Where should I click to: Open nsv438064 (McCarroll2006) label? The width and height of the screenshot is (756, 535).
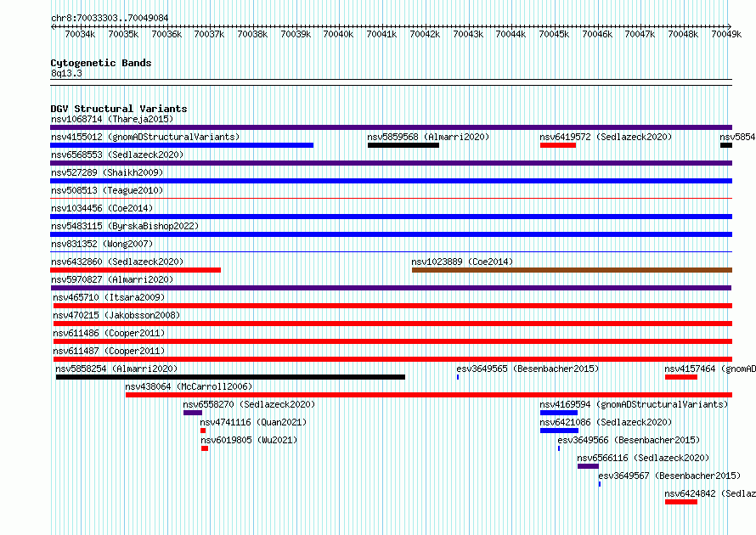(189, 386)
